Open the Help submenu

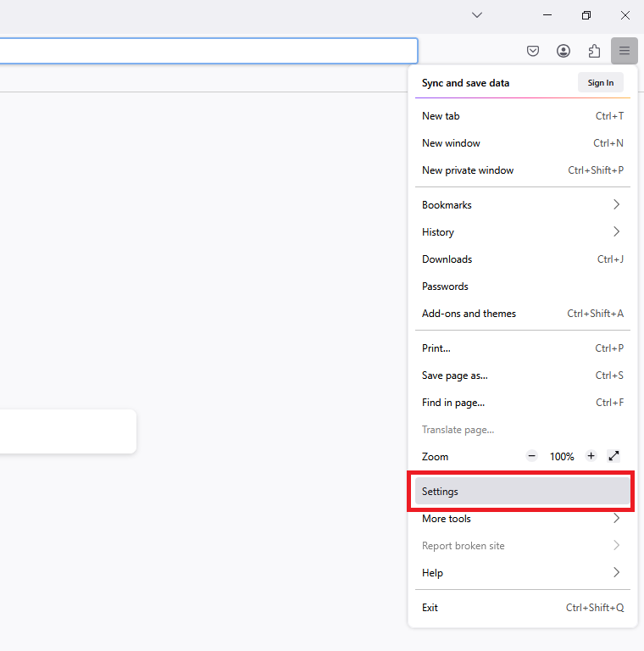pos(522,573)
